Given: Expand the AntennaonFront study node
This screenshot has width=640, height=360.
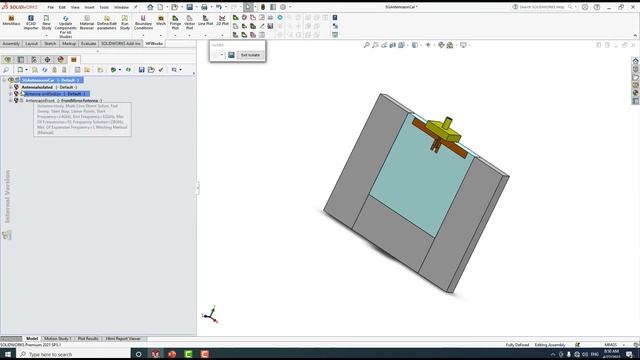Looking at the screenshot, I should [x=11, y=100].
